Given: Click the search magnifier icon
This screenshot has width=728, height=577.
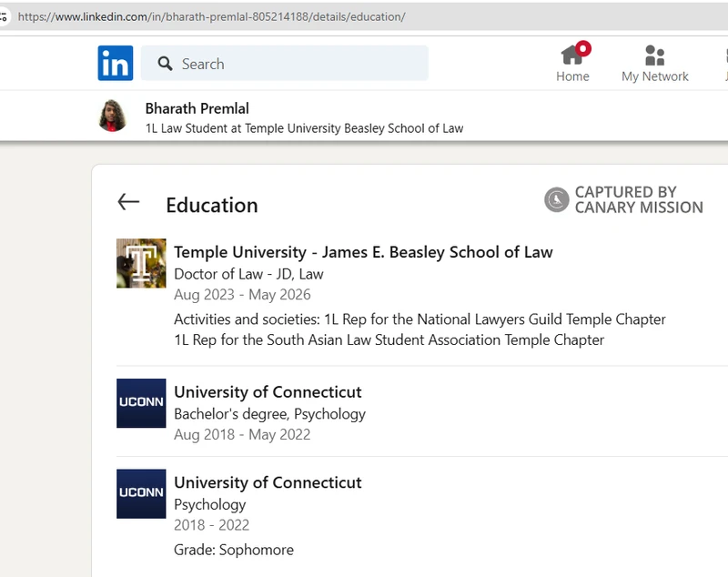Looking at the screenshot, I should [x=165, y=64].
